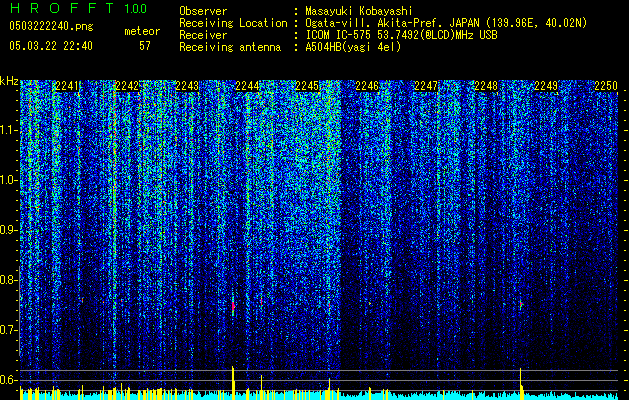The height and width of the screenshot is (400, 629).
Task: Click the 2250 time marker
Action: tap(606, 86)
